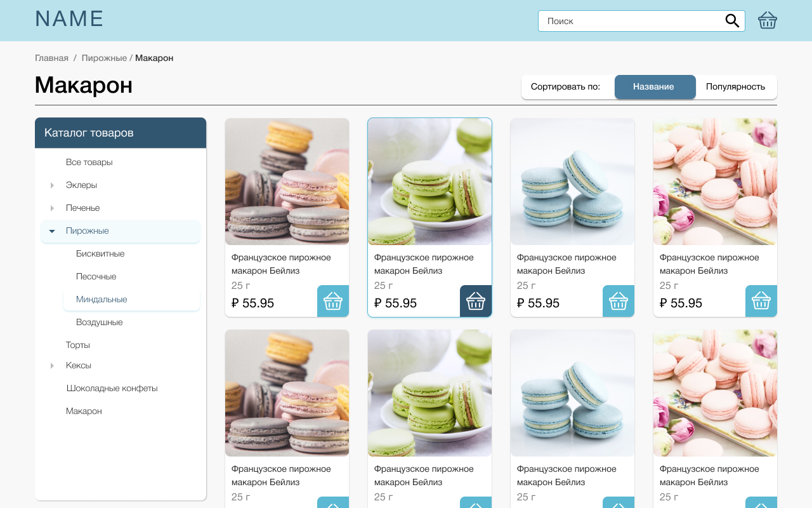Select Макарон in the catalog sidebar
Viewport: 812px width, 508px height.
click(x=84, y=411)
